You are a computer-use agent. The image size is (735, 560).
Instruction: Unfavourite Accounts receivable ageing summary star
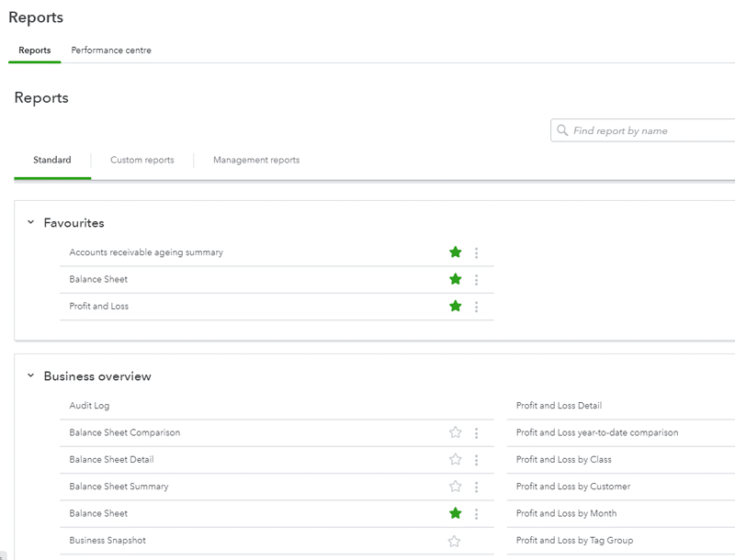(455, 252)
